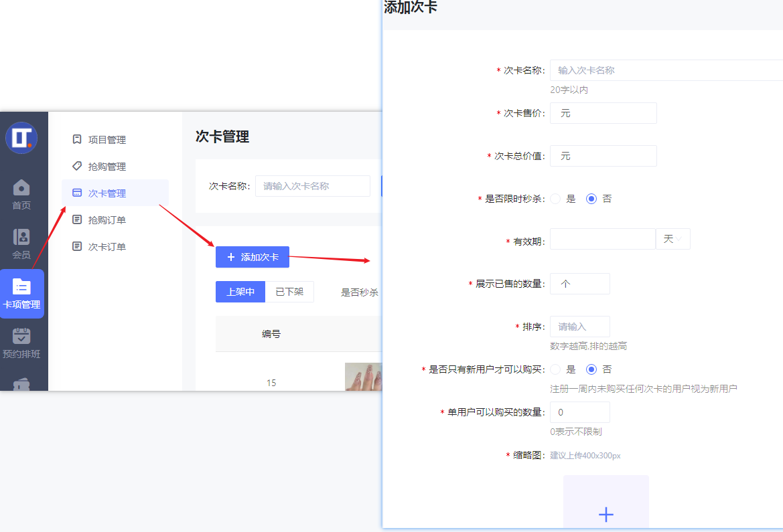Open the 首页 home page from sidebar

(x=22, y=194)
